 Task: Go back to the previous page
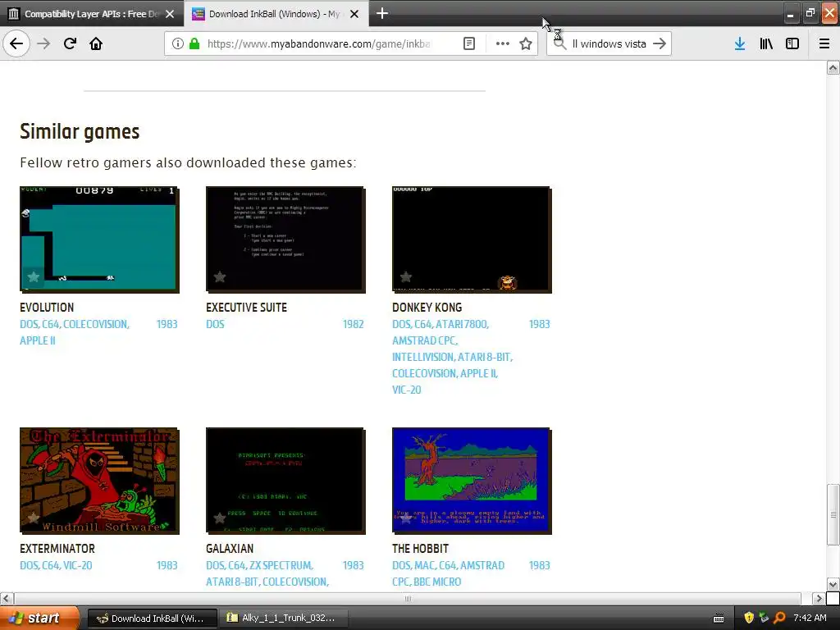click(16, 43)
